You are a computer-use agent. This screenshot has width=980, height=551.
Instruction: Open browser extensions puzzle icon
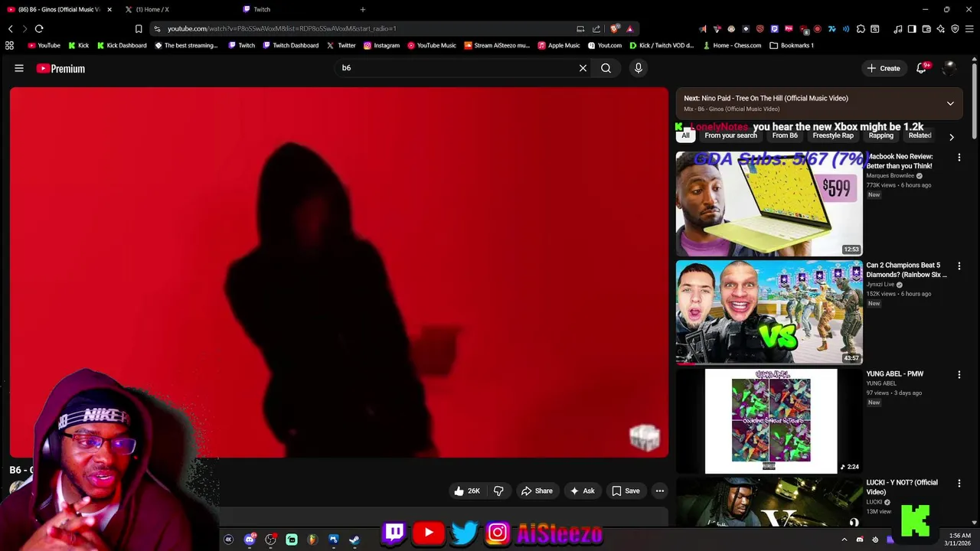(x=861, y=28)
